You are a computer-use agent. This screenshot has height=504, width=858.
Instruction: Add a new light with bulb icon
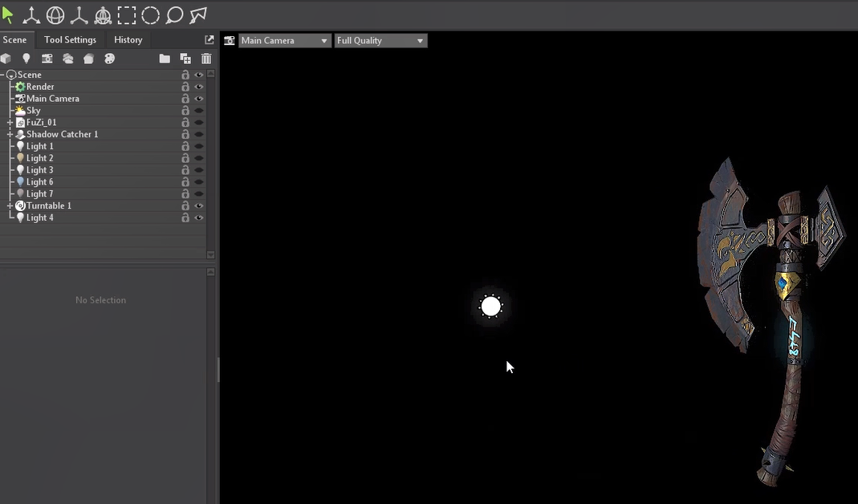click(x=26, y=59)
